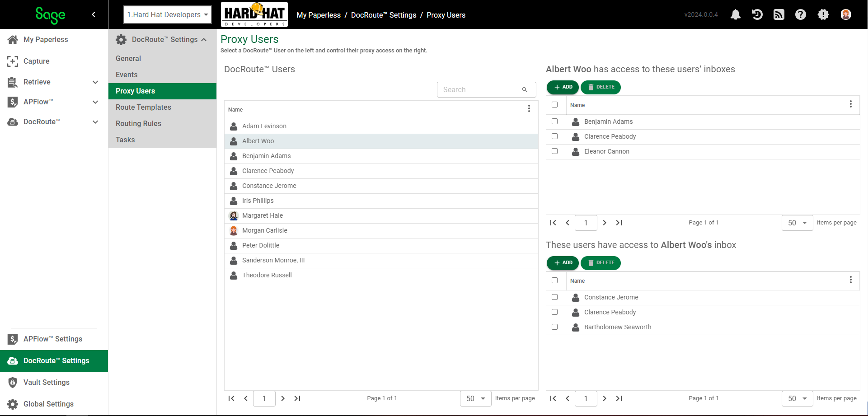Open the user profile avatar
Viewport: 868px width, 416px height.
click(846, 15)
